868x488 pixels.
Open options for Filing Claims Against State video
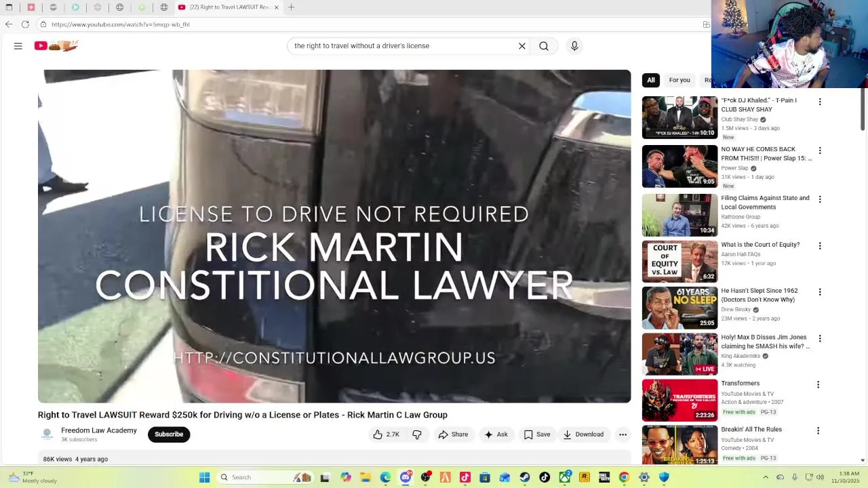[x=820, y=199]
